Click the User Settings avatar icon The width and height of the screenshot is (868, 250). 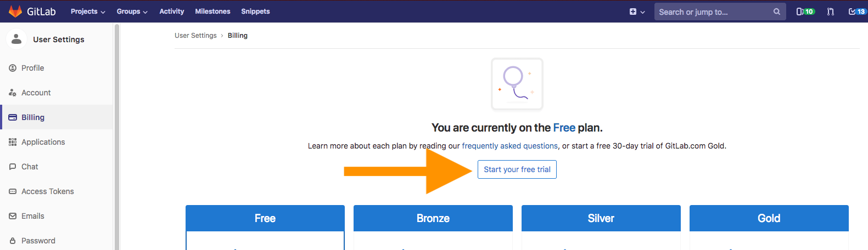[x=16, y=39]
